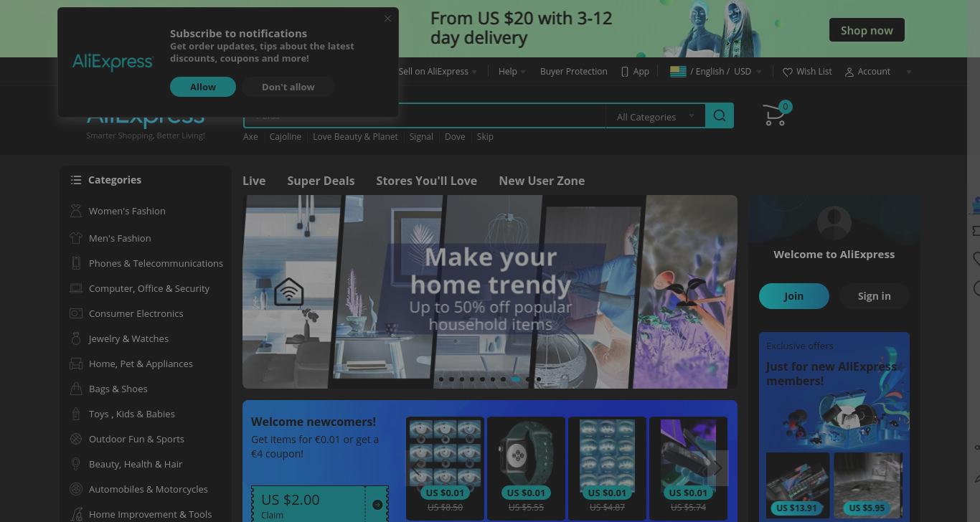Image resolution: width=980 pixels, height=522 pixels.
Task: Click the Join button
Action: (x=793, y=296)
